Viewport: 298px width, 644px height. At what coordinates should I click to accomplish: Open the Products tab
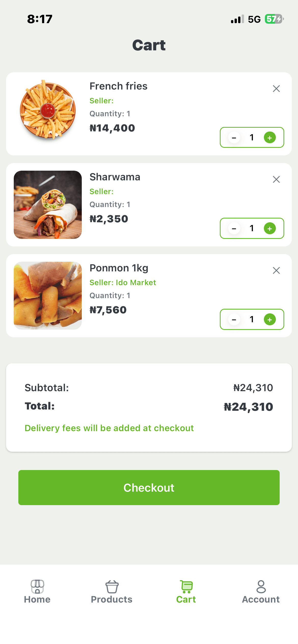[112, 592]
